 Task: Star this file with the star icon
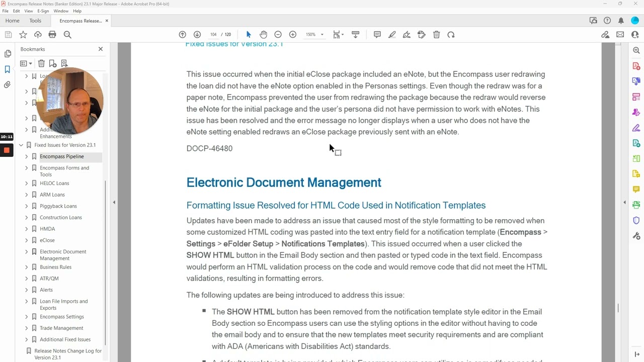23,35
